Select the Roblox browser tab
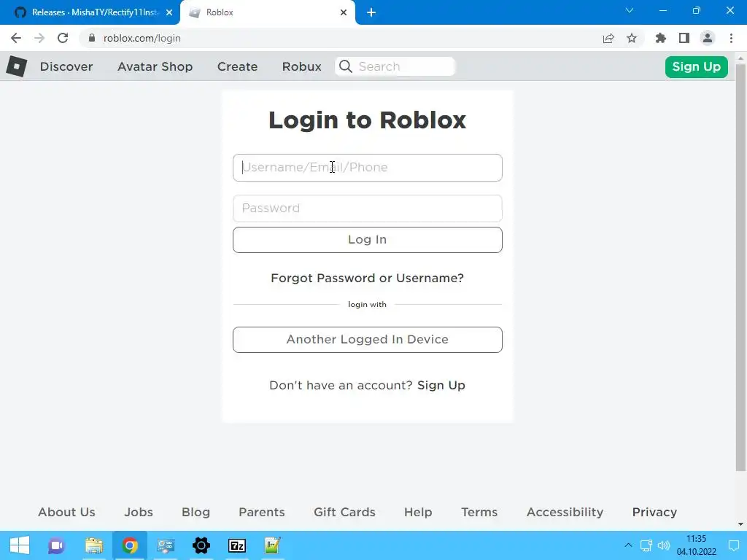This screenshot has width=747, height=560. pyautogui.click(x=267, y=12)
